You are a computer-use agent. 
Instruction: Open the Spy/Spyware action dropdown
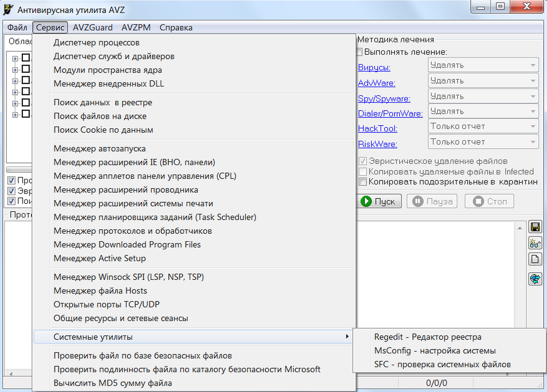(x=483, y=96)
